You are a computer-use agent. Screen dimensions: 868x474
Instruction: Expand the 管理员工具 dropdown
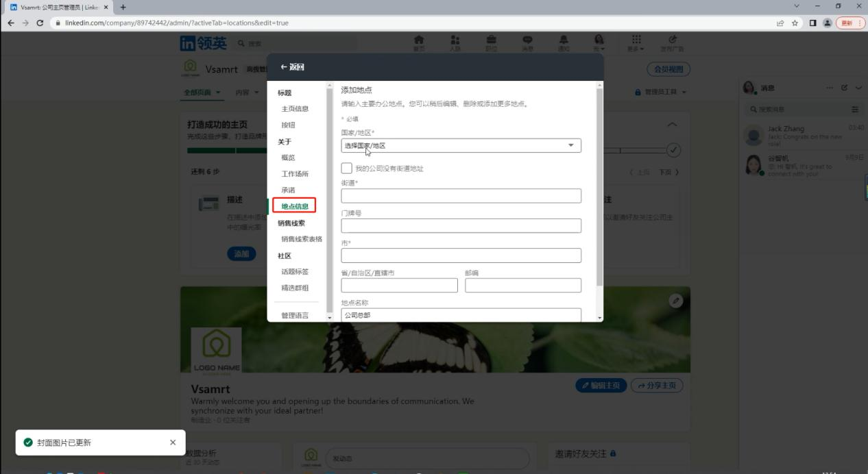[x=661, y=92]
